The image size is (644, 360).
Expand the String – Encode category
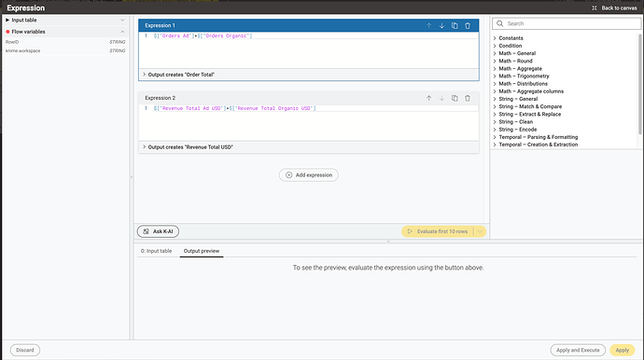(x=495, y=130)
